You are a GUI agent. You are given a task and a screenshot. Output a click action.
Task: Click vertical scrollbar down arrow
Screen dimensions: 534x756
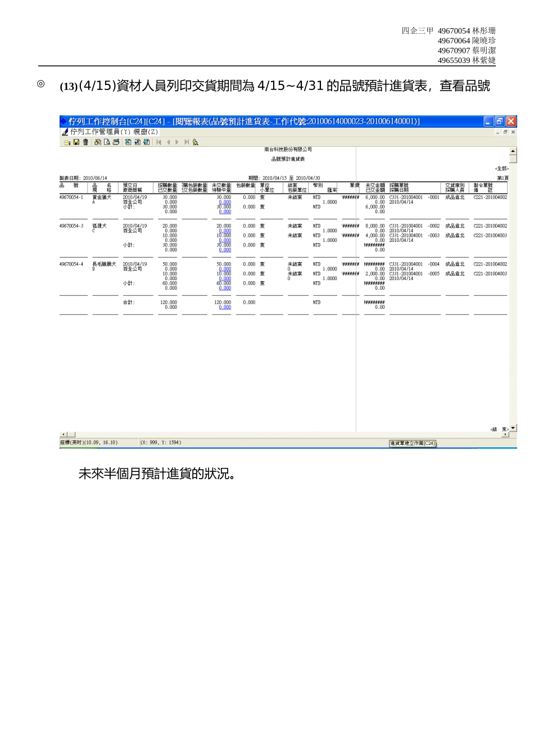point(513,429)
